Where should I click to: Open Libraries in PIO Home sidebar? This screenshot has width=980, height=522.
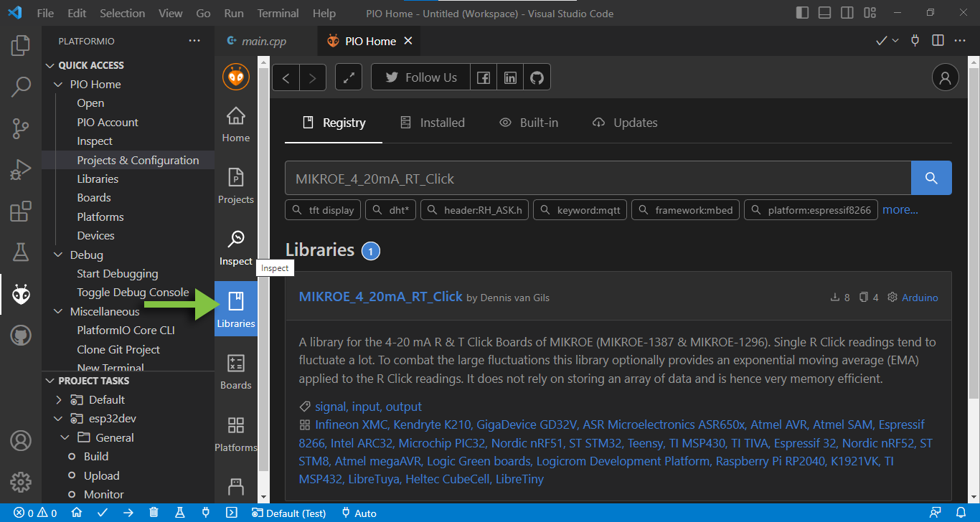pyautogui.click(x=235, y=310)
